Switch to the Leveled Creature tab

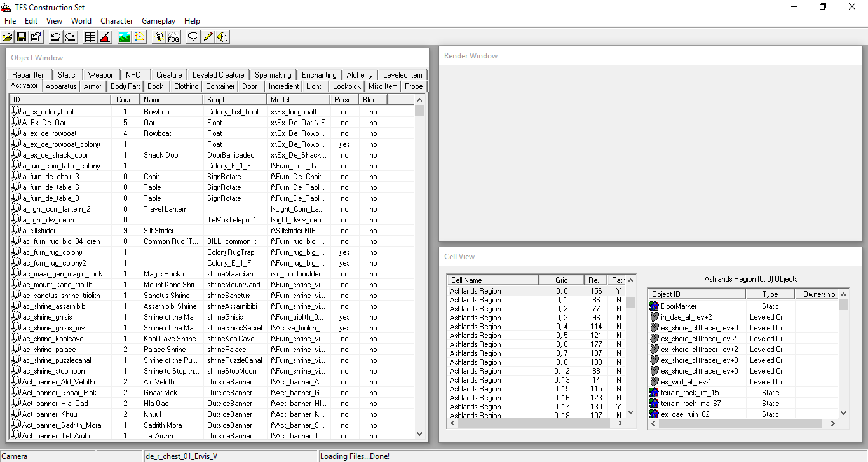219,75
